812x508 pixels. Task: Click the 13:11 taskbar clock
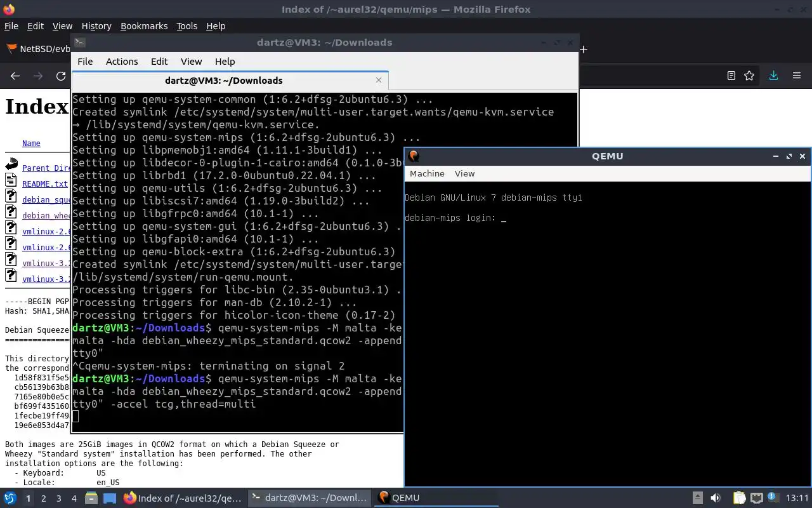click(x=797, y=498)
